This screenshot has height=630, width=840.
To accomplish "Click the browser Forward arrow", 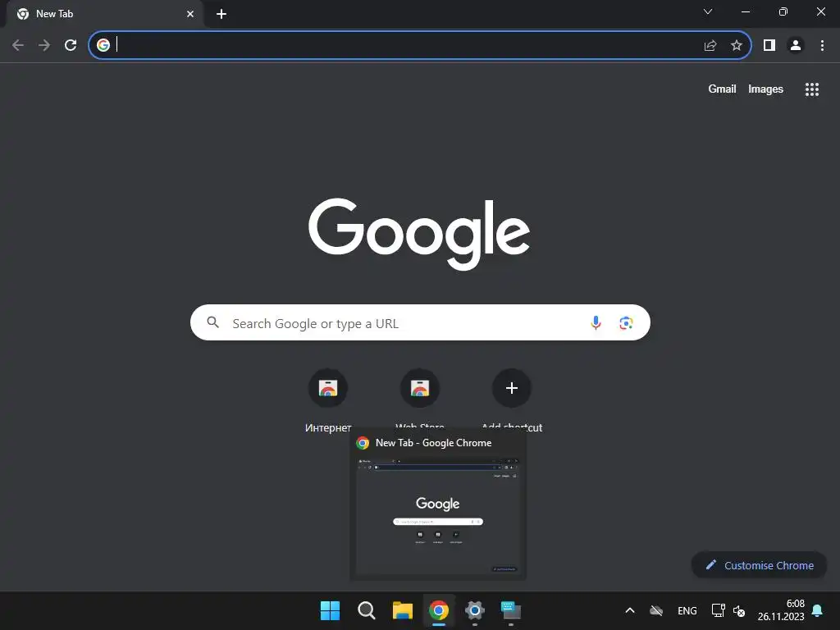I will (44, 45).
